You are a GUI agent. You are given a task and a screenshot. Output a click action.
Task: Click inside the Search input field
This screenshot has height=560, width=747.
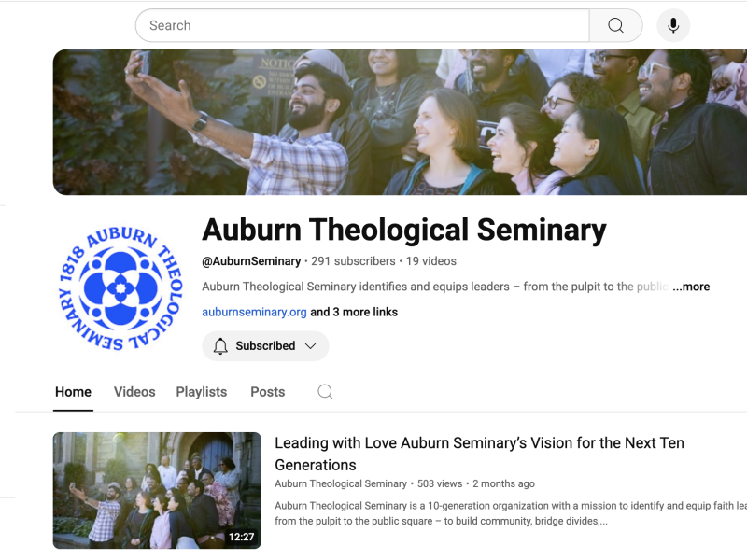[362, 25]
